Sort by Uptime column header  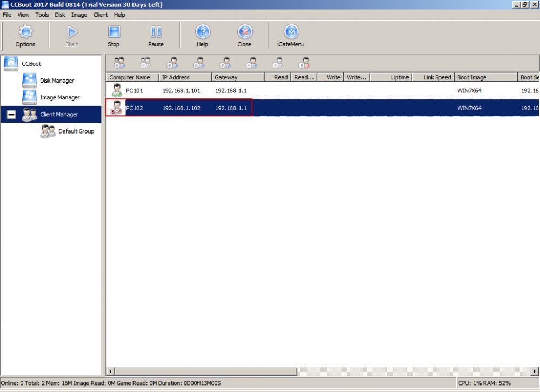pos(391,77)
